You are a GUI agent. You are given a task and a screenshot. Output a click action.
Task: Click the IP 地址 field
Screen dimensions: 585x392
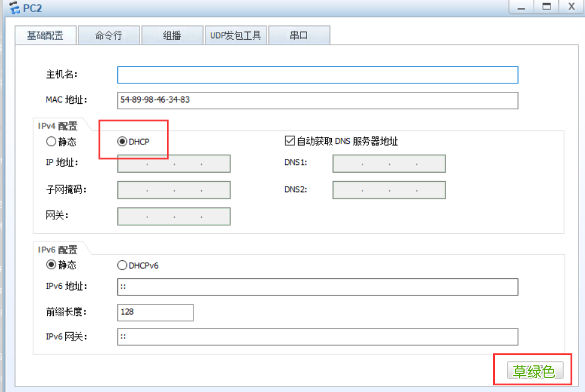click(173, 163)
